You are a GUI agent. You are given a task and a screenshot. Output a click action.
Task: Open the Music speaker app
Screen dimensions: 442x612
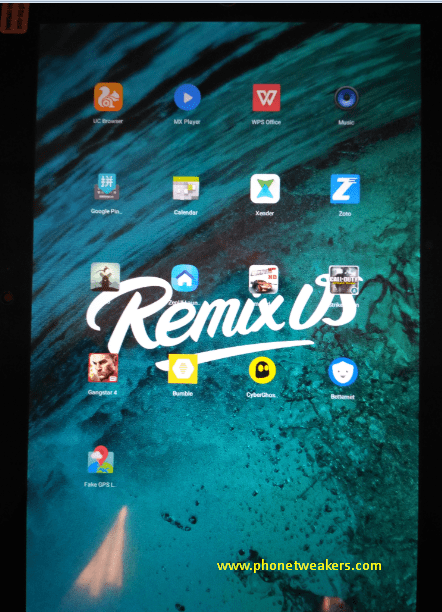(346, 98)
